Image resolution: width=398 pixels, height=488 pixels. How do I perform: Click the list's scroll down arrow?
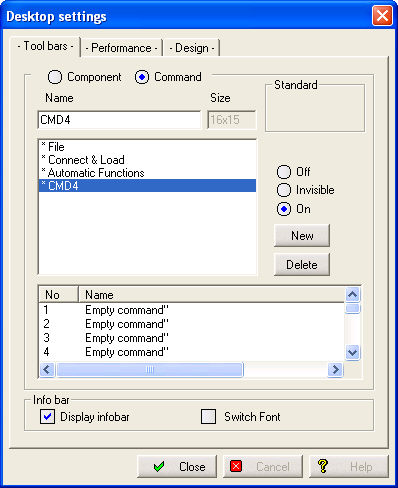(x=352, y=352)
